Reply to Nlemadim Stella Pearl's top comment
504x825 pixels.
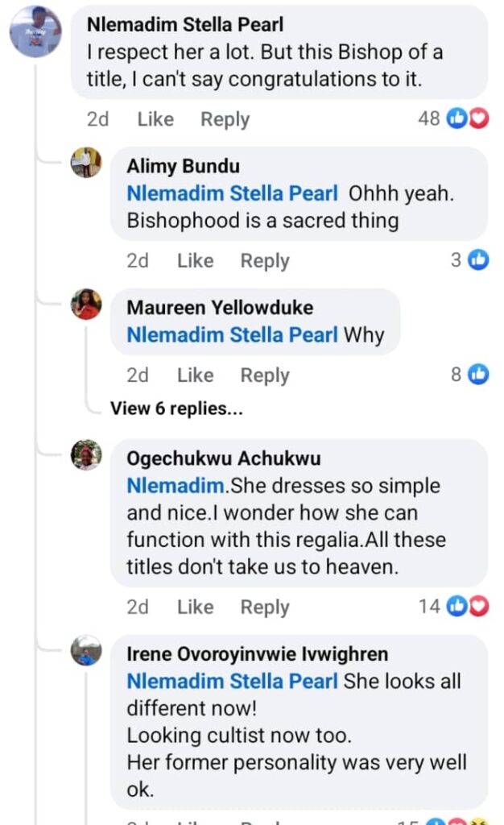pyautogui.click(x=225, y=119)
